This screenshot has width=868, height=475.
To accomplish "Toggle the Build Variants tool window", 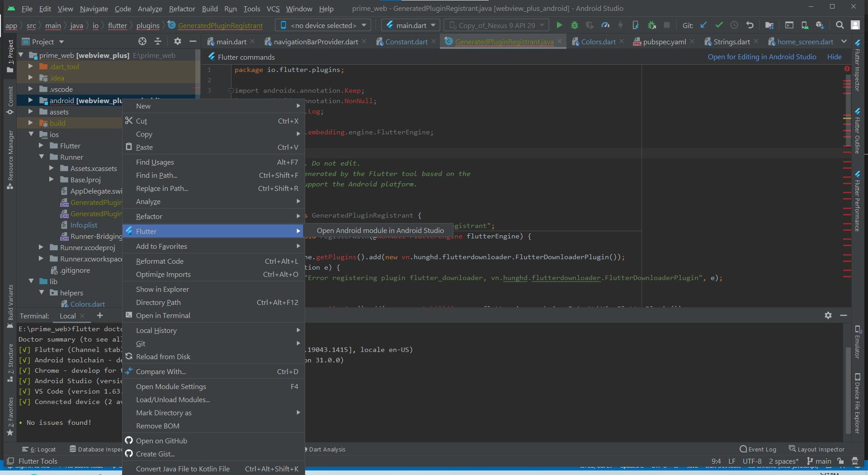I will (10, 307).
